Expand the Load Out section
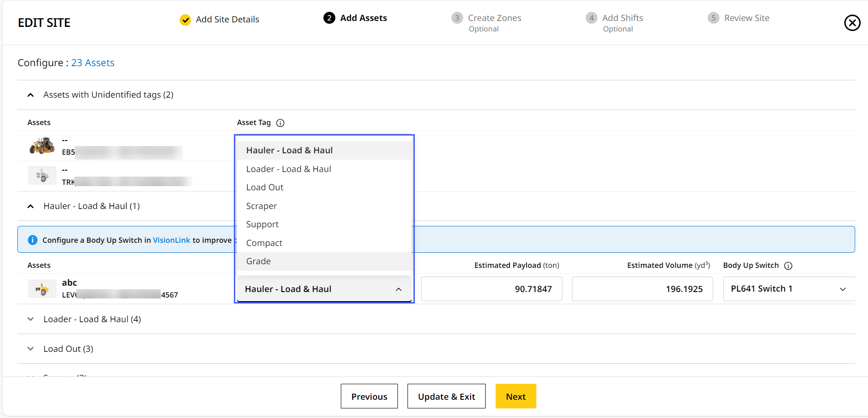Screen dimensions: 868x418 pyautogui.click(x=31, y=349)
